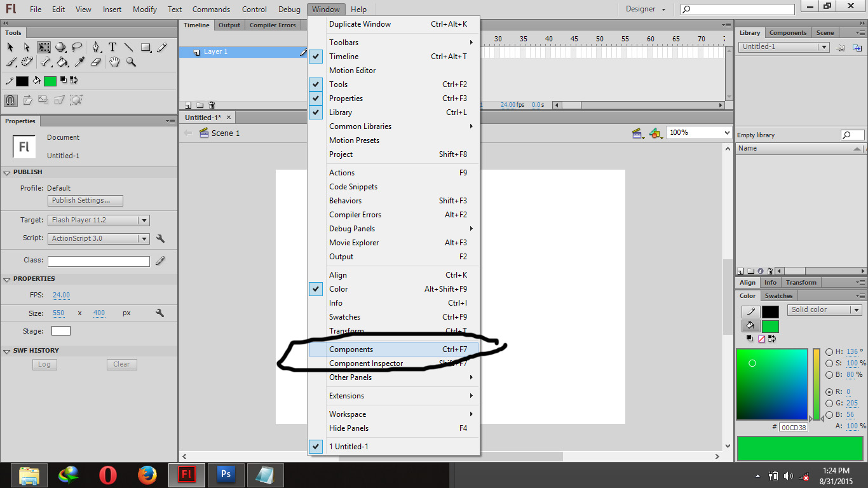Switch to the Compiler Errors tab

point(272,24)
